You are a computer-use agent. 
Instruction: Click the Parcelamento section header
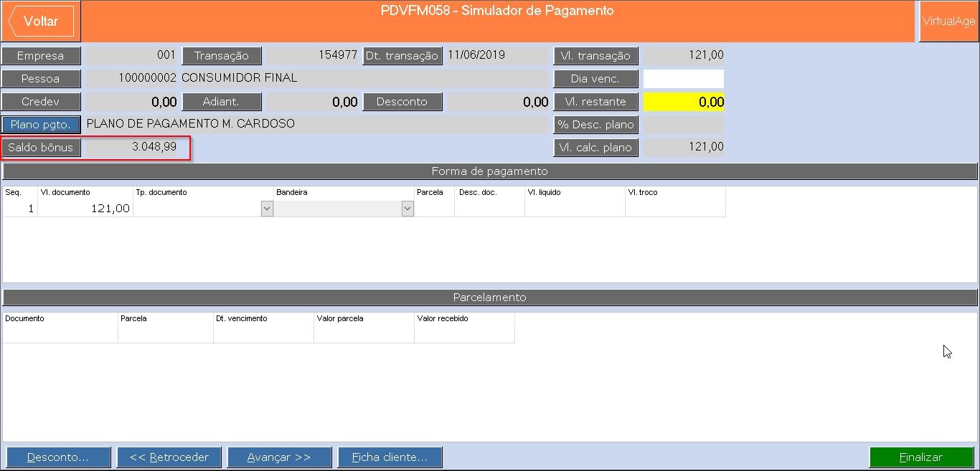tap(490, 298)
